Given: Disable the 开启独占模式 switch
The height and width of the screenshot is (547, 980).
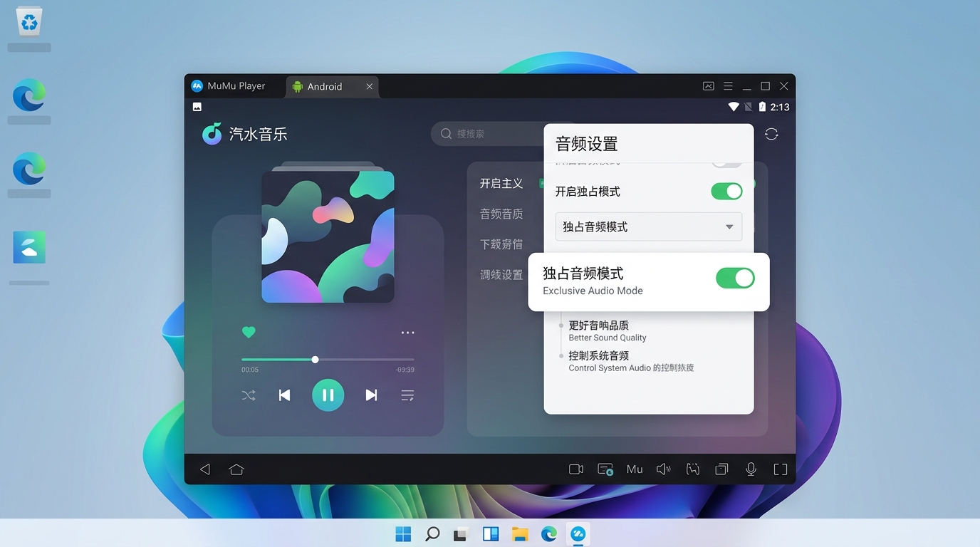Looking at the screenshot, I should click(x=726, y=191).
